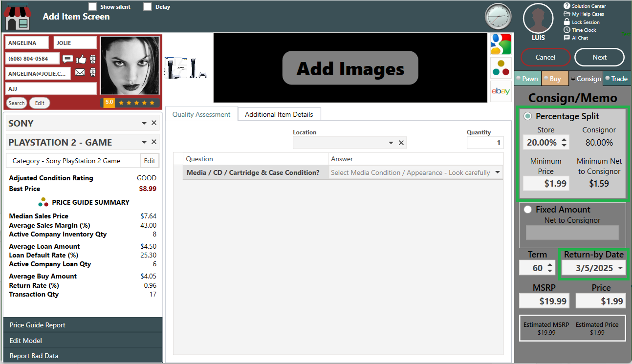Search with the Google icon
632x364 pixels.
[501, 44]
